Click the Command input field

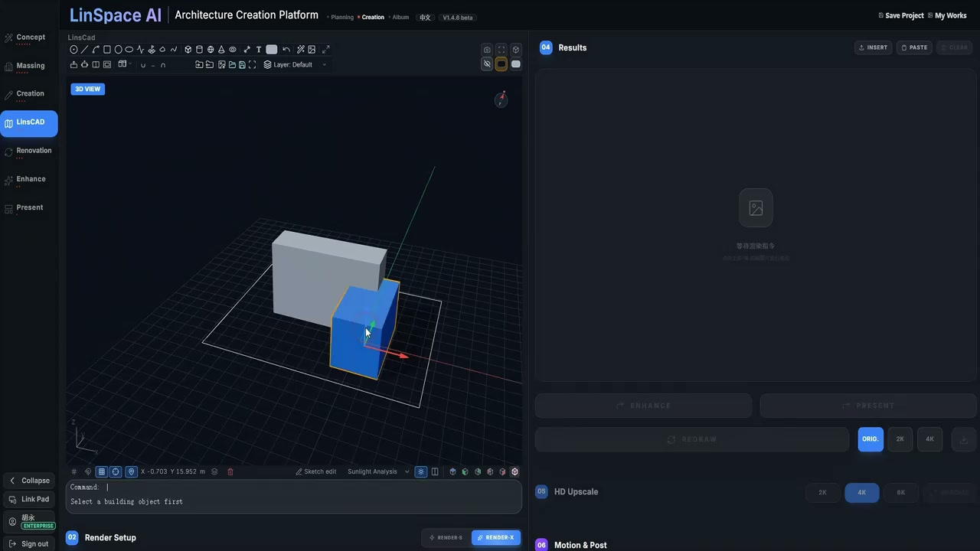click(x=294, y=487)
